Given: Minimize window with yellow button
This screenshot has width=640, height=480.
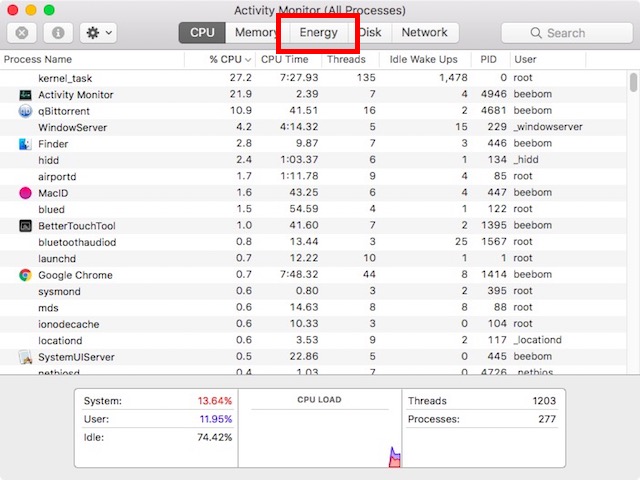Looking at the screenshot, I should tap(31, 10).
